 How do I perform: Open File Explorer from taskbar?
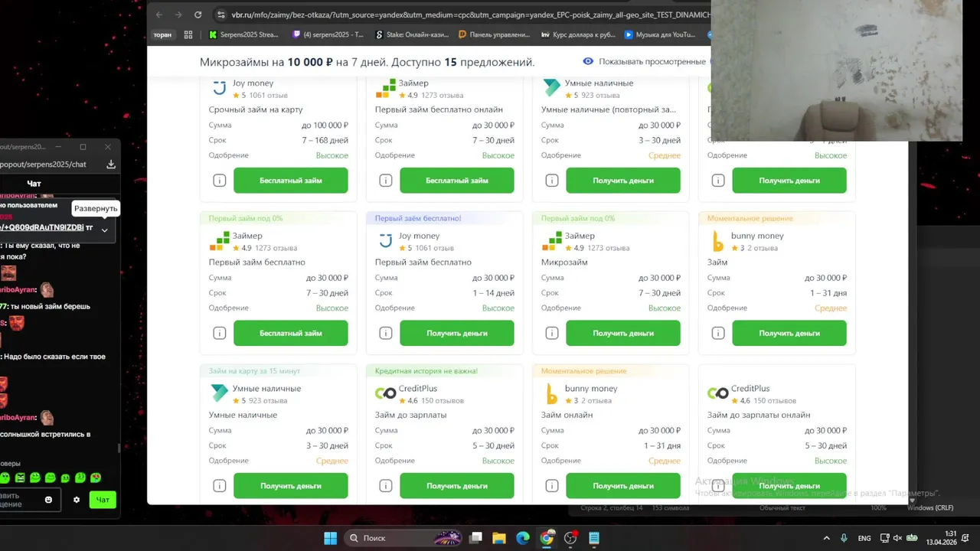click(498, 538)
